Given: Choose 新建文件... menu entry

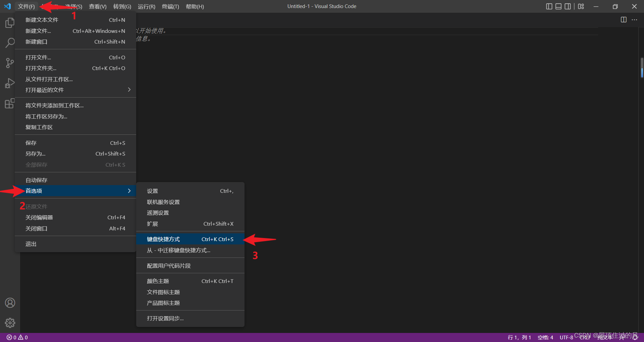Looking at the screenshot, I should tap(75, 31).
